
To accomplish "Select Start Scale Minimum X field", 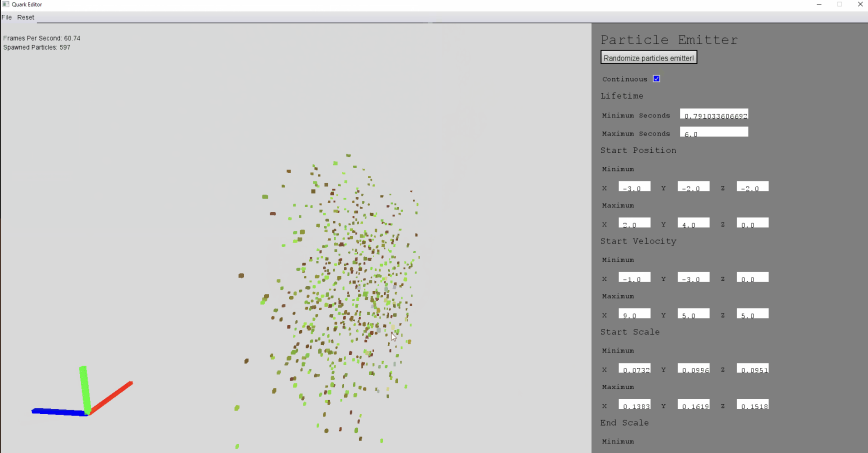I will tap(634, 369).
